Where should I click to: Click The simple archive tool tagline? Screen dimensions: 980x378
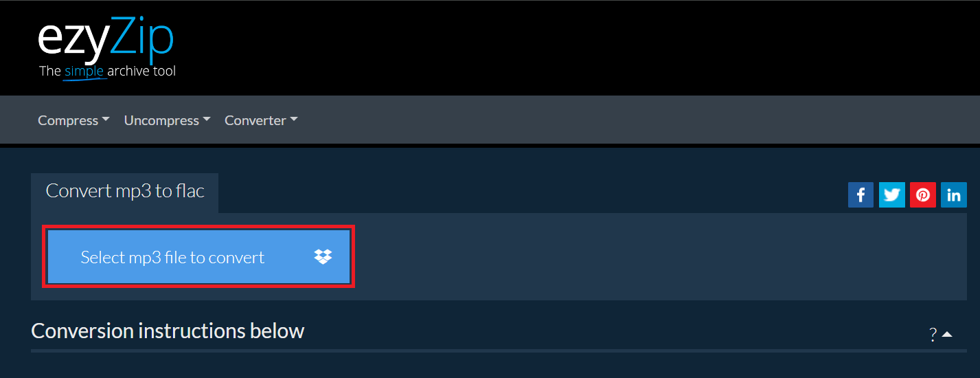pos(108,71)
